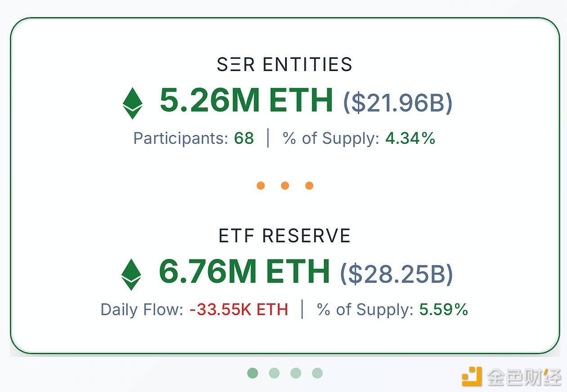
Task: Click the $28.25B dollar value
Action: (x=397, y=274)
